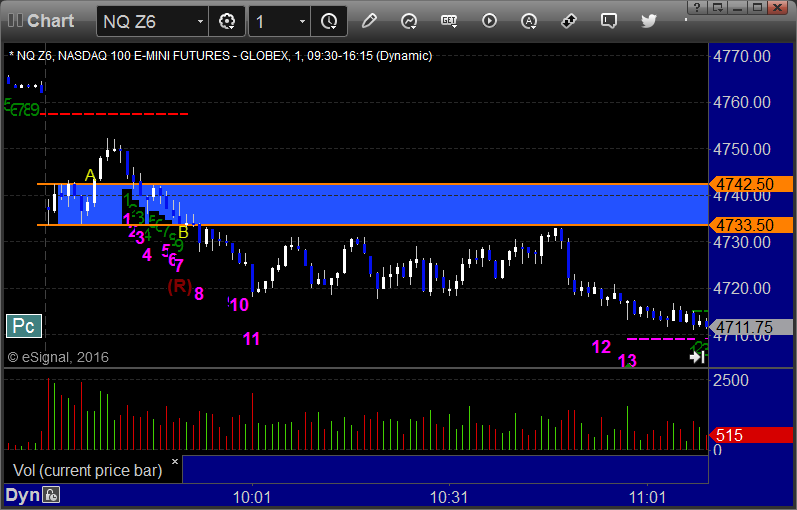Click the 4733.50 orange price marker

(x=751, y=225)
